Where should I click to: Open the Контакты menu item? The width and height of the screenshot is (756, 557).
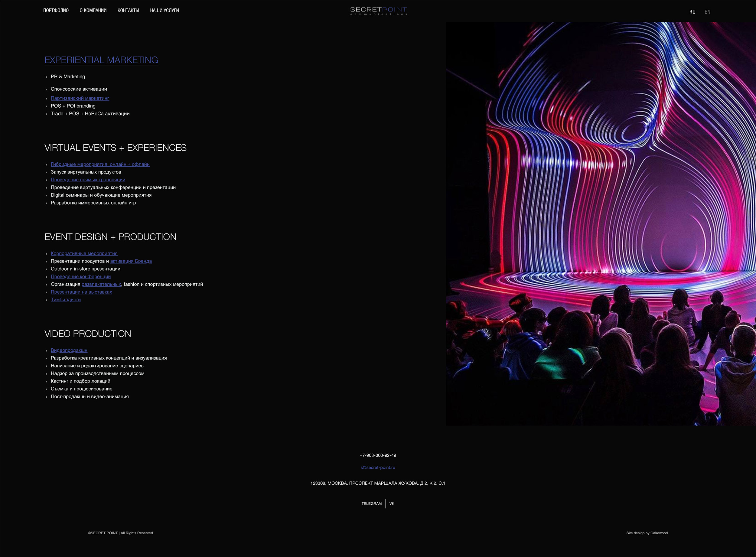tap(128, 11)
